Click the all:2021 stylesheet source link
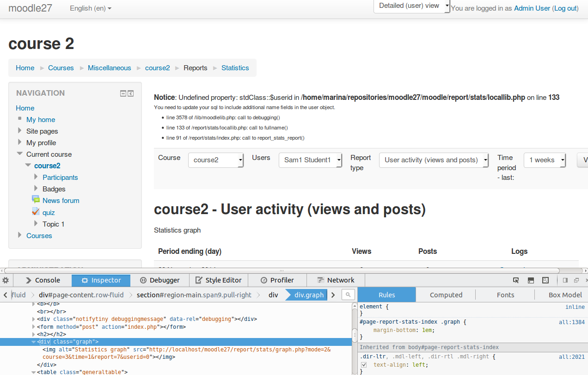This screenshot has height=375, width=588. [572, 357]
